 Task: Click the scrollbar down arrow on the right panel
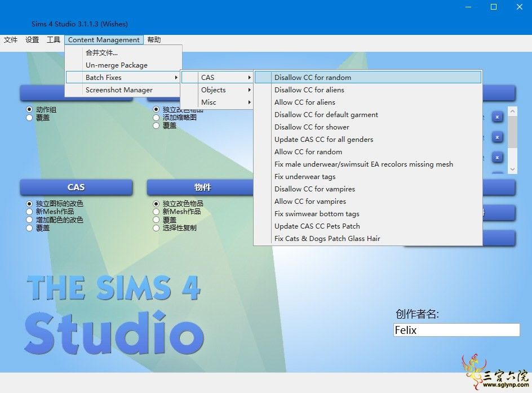513,169
